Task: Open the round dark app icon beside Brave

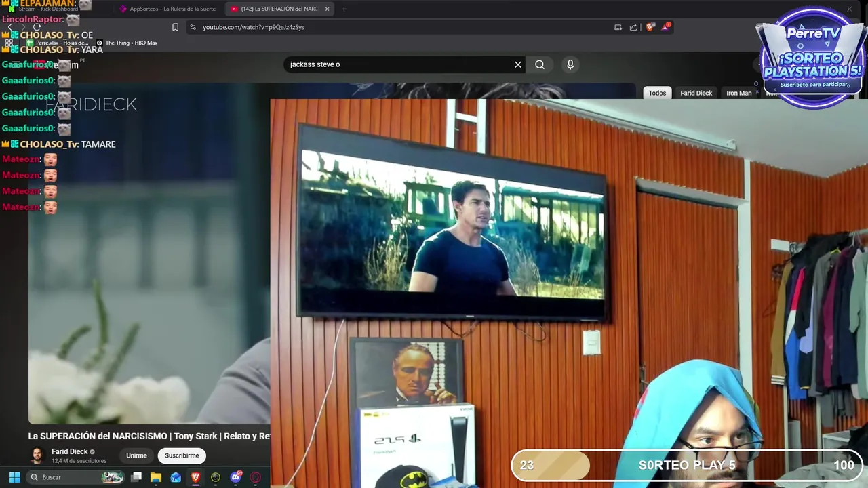Action: tap(216, 477)
